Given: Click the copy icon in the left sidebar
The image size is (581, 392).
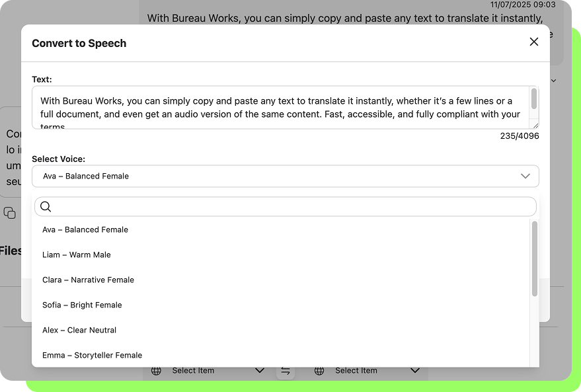Looking at the screenshot, I should click(9, 214).
